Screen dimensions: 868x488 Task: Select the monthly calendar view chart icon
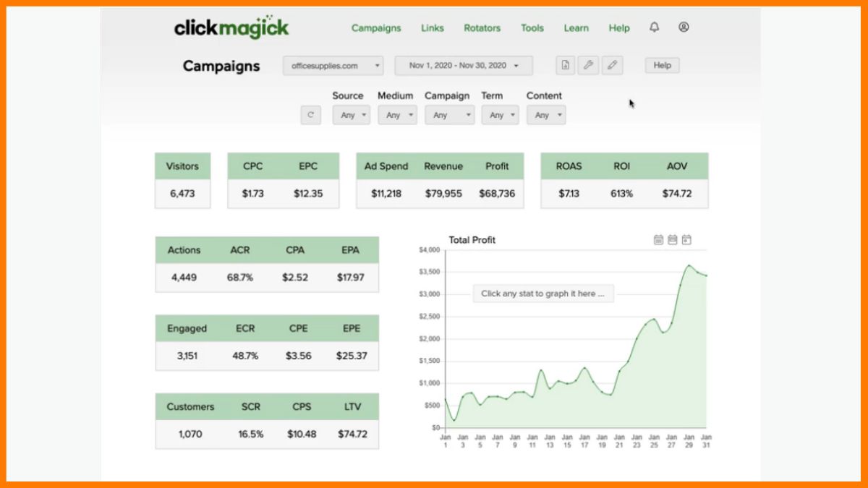[x=658, y=240]
